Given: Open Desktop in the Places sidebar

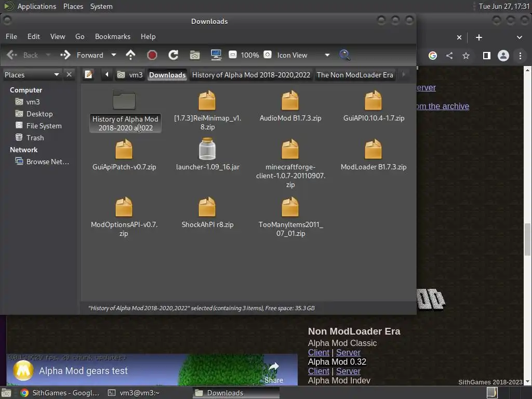Looking at the screenshot, I should (34, 114).
